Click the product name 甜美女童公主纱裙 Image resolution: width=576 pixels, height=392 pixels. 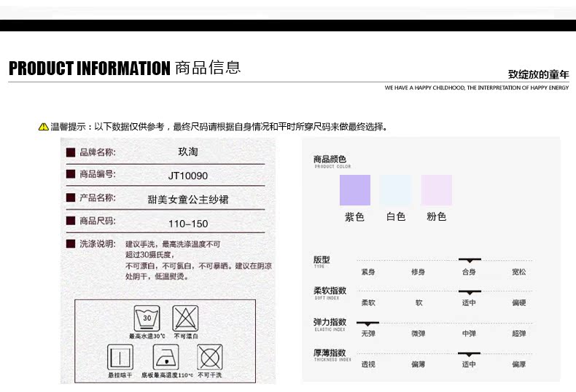tap(188, 200)
